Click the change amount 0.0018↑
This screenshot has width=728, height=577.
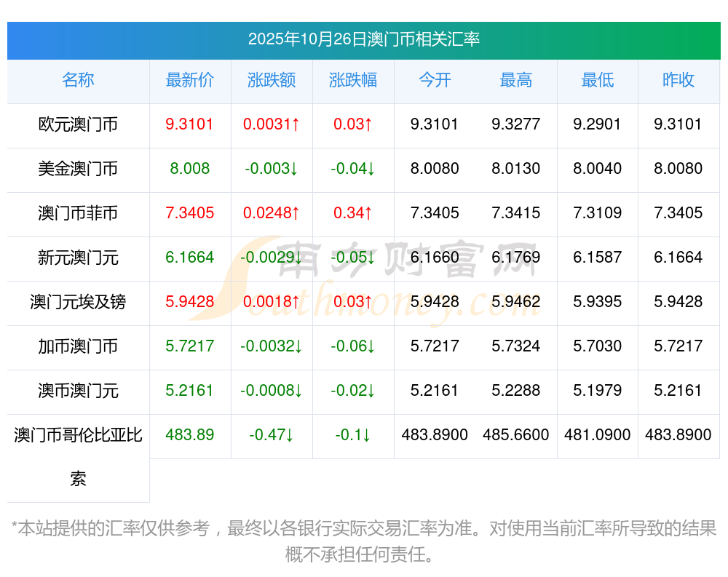pyautogui.click(x=272, y=302)
